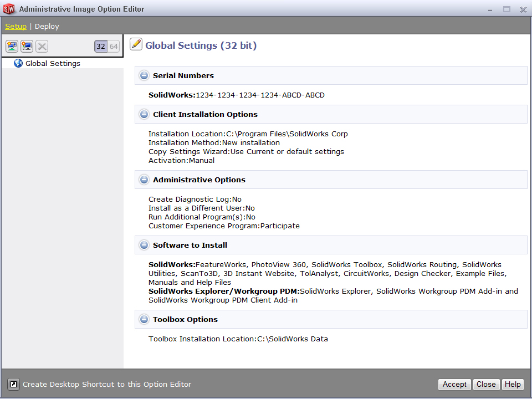Click the Add Machine icon in sidebar toolbar

(27, 47)
